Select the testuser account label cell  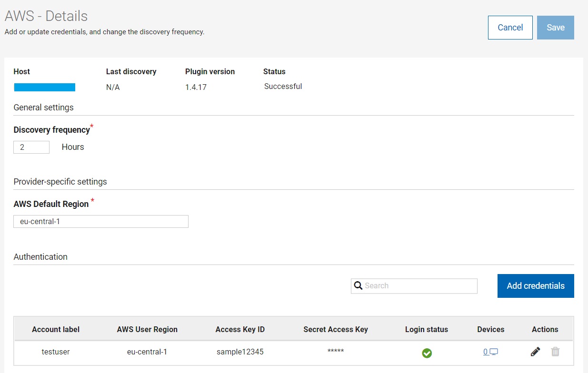(x=56, y=352)
